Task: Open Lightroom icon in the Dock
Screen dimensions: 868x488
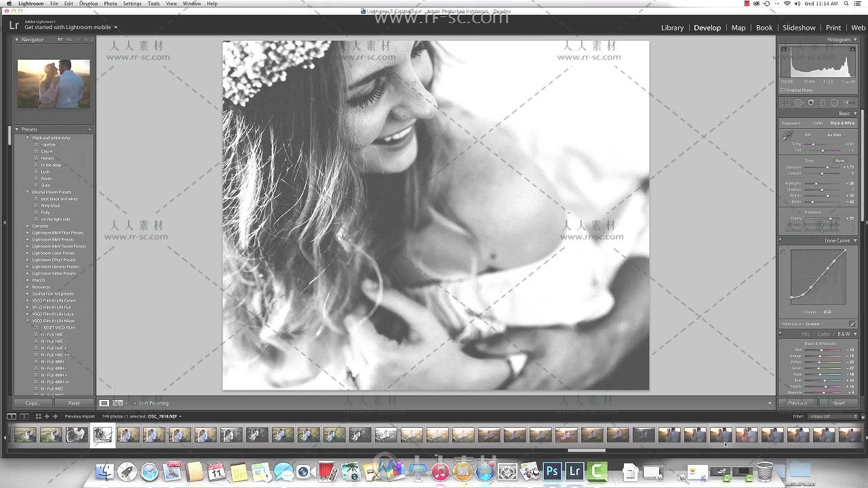Action: [x=575, y=471]
